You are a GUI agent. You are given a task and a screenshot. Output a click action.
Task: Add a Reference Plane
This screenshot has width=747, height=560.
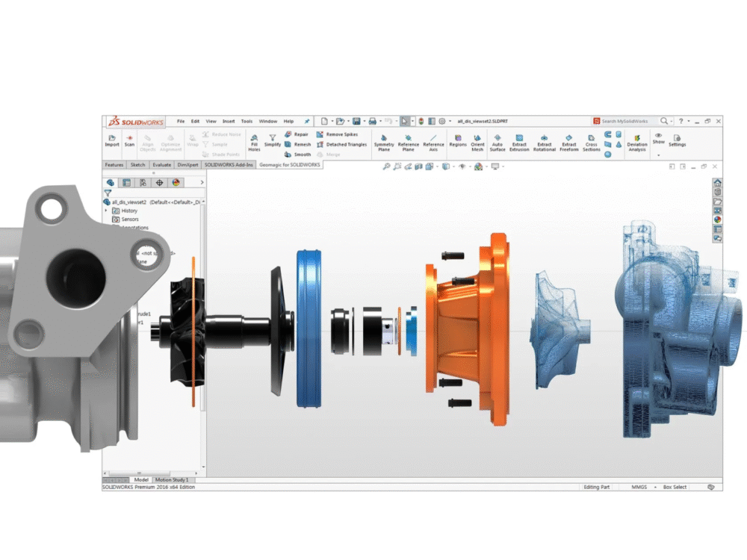coord(409,143)
